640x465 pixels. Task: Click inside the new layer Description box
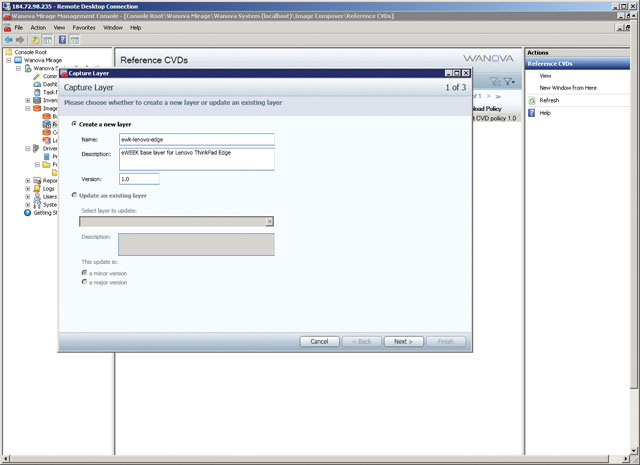(x=197, y=159)
